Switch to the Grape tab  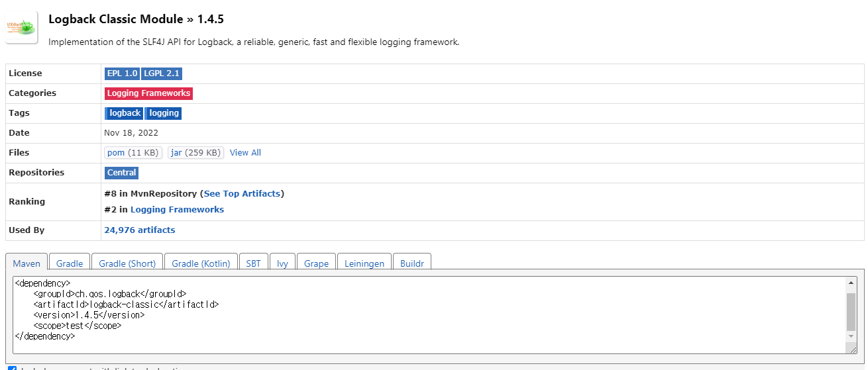coord(316,263)
